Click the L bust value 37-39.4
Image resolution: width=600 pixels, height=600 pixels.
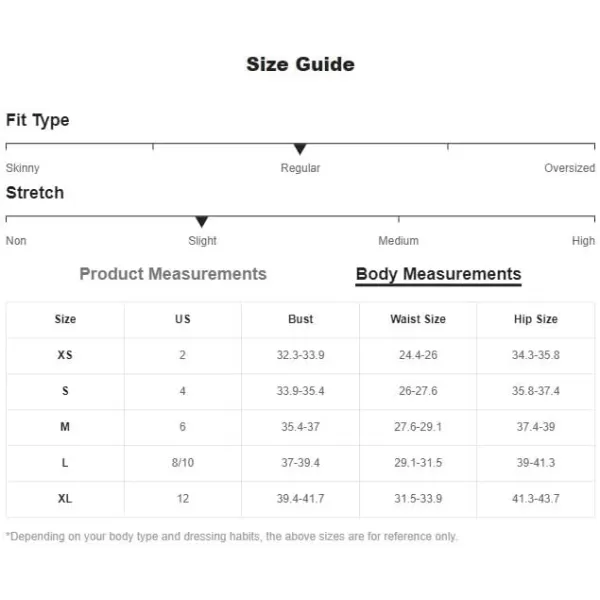(x=300, y=463)
